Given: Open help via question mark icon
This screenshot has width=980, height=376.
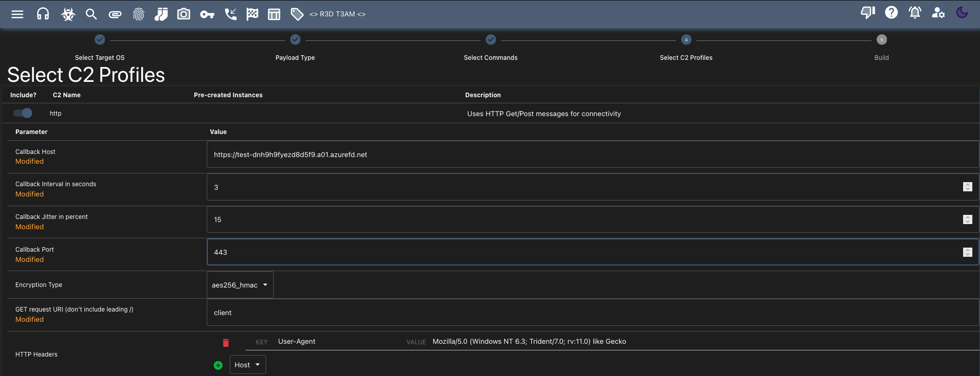Looking at the screenshot, I should pyautogui.click(x=891, y=12).
